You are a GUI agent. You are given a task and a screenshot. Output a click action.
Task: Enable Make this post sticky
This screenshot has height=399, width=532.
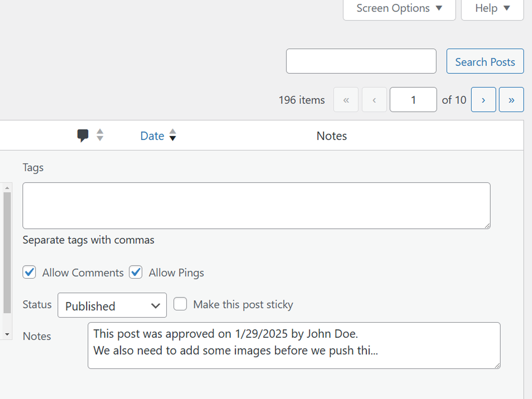point(180,304)
